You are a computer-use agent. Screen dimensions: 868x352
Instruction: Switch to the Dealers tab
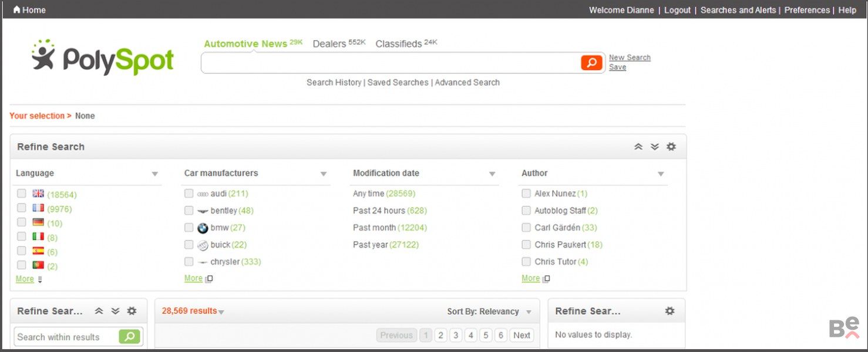[329, 44]
